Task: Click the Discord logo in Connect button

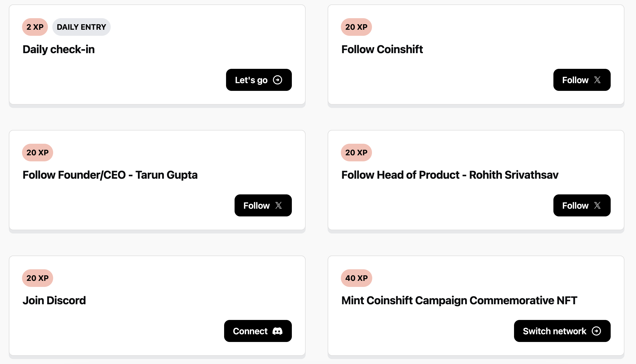Action: coord(277,331)
